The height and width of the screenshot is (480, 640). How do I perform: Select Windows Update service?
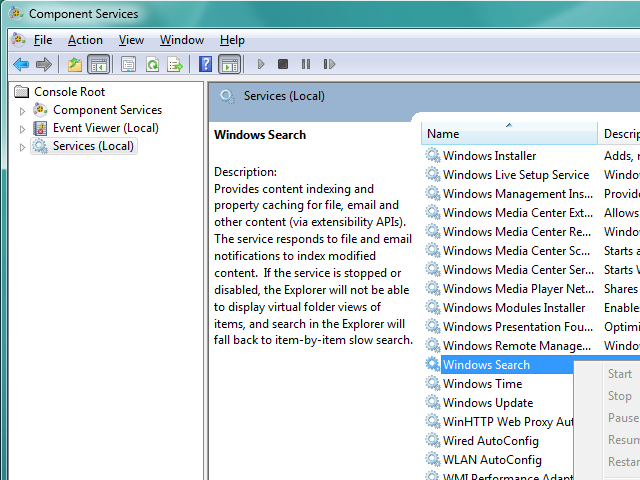pos(488,402)
